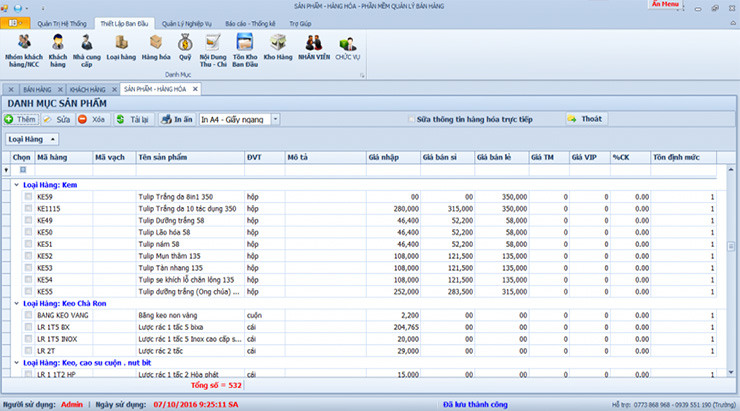
Task: Click the scrollbar down arrow
Action: (731, 372)
